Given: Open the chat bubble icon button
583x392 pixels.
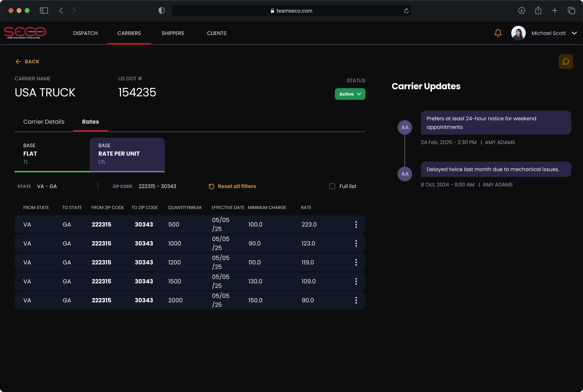Looking at the screenshot, I should click(566, 62).
